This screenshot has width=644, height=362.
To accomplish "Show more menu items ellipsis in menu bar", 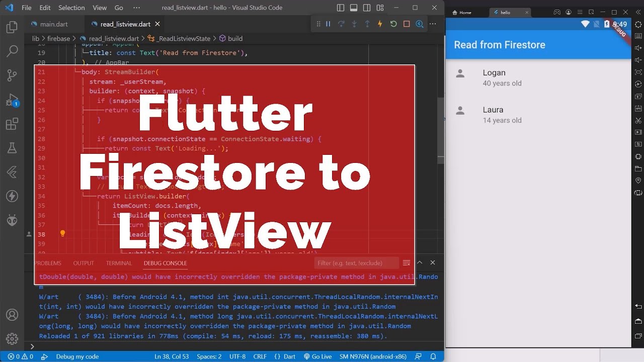I will click(x=136, y=8).
